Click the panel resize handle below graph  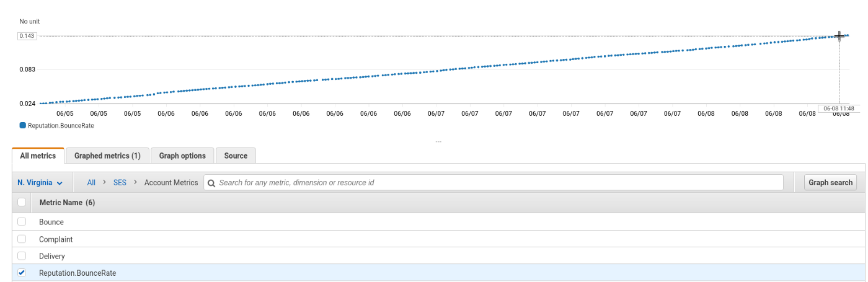pos(438,142)
